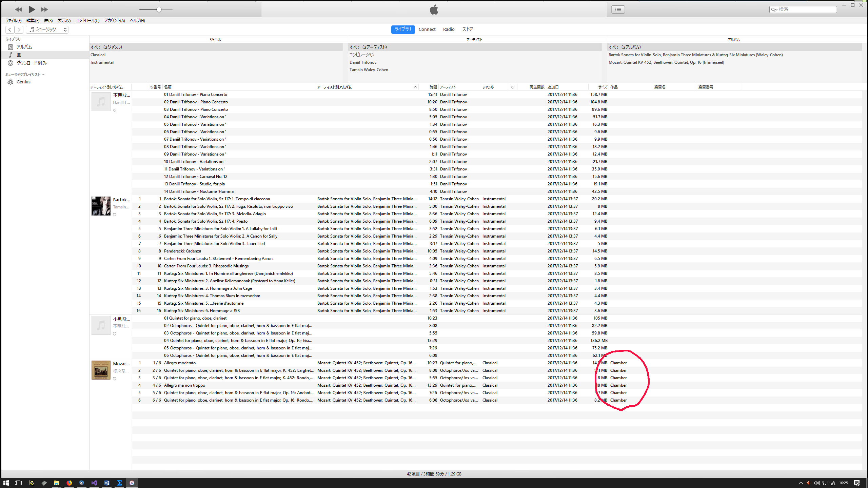This screenshot has width=868, height=488.
Task: Filter by Instrumental genre
Action: [102, 62]
